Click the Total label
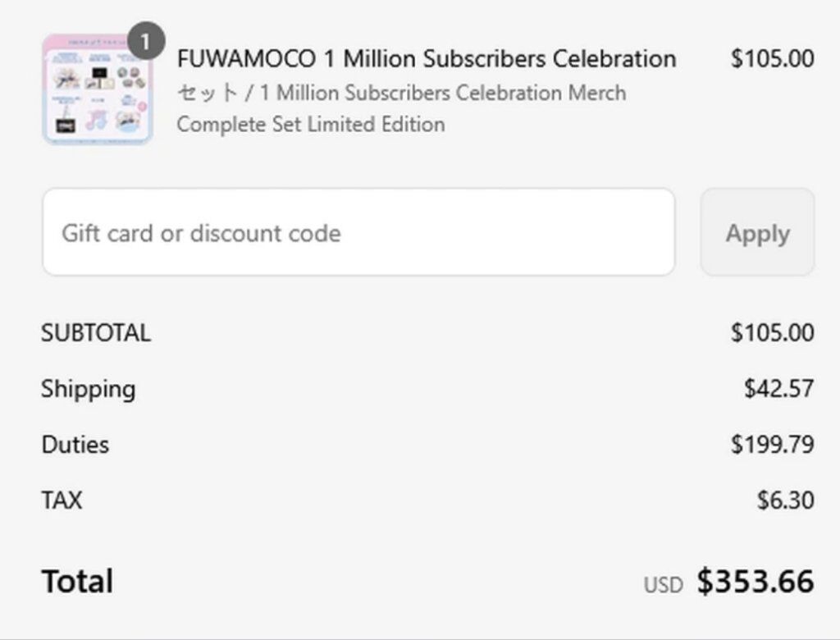This screenshot has height=640, width=840. tap(78, 581)
